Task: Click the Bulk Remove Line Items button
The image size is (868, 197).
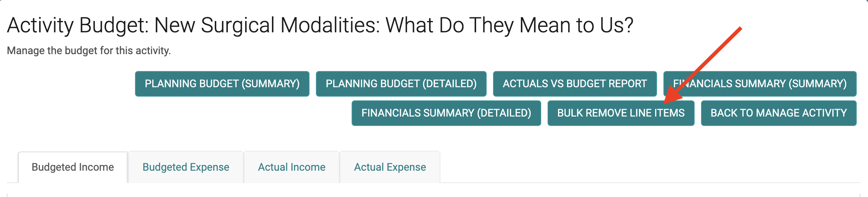Action: [621, 113]
